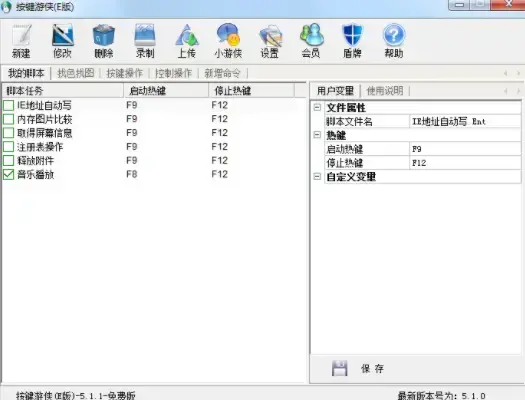Click the floppy disk save icon
Image resolution: width=525 pixels, height=400 pixels.
pyautogui.click(x=340, y=368)
